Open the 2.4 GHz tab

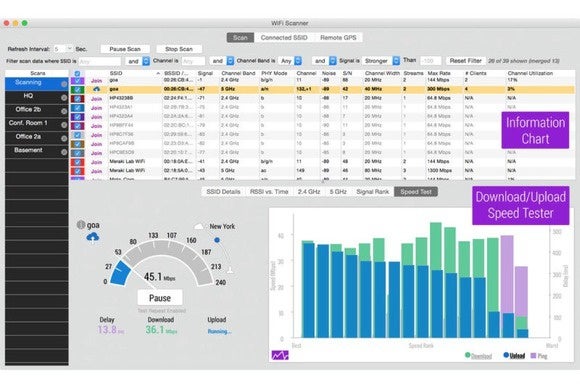[x=309, y=192]
